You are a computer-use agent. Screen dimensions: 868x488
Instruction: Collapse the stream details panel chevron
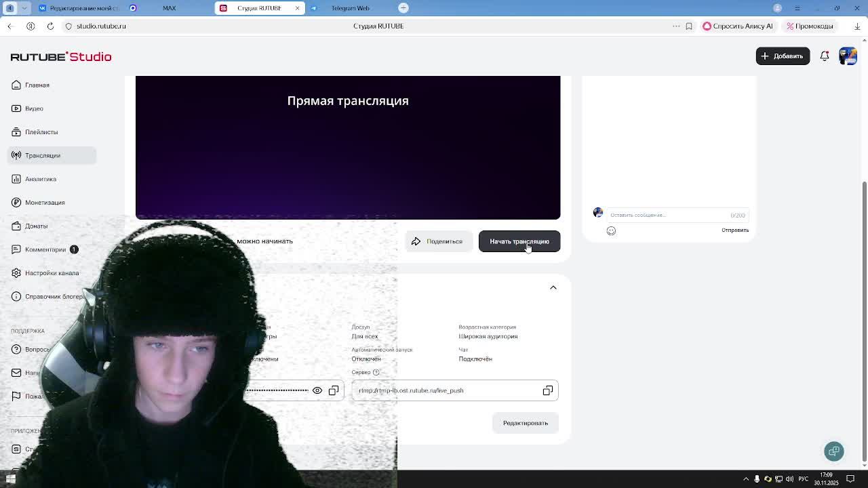(x=553, y=287)
